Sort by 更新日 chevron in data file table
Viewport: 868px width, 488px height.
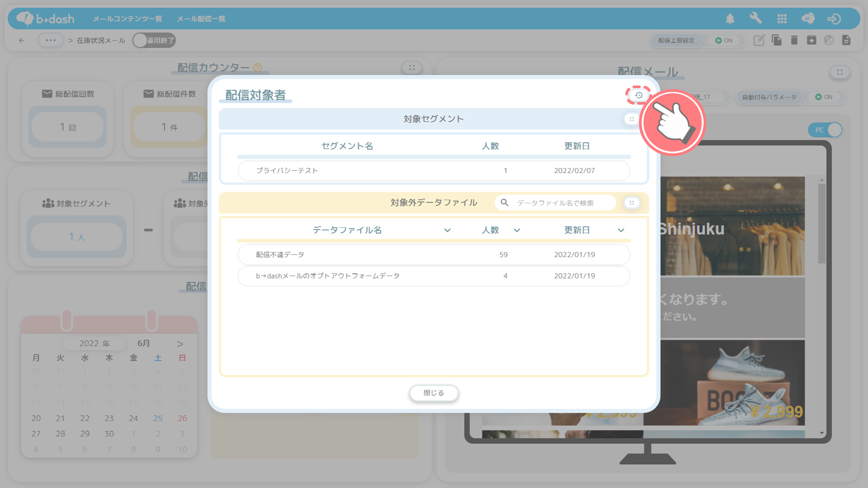pos(621,230)
